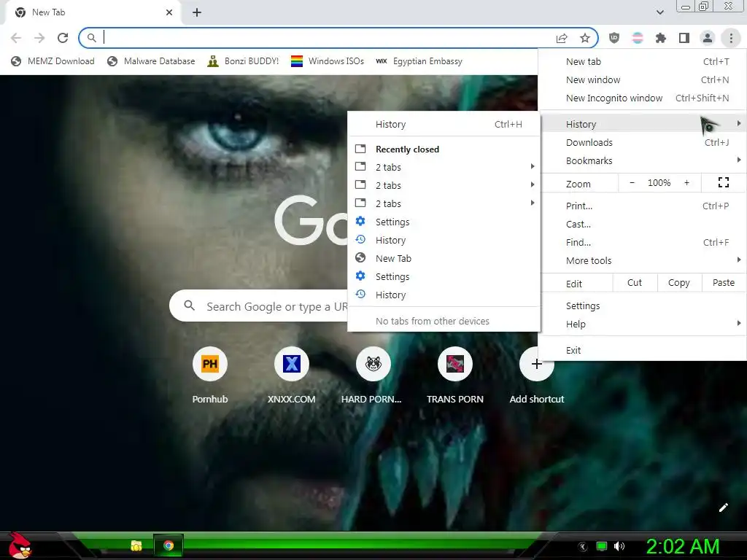747x560 pixels.
Task: Click the back navigation arrow
Action: [x=16, y=38]
